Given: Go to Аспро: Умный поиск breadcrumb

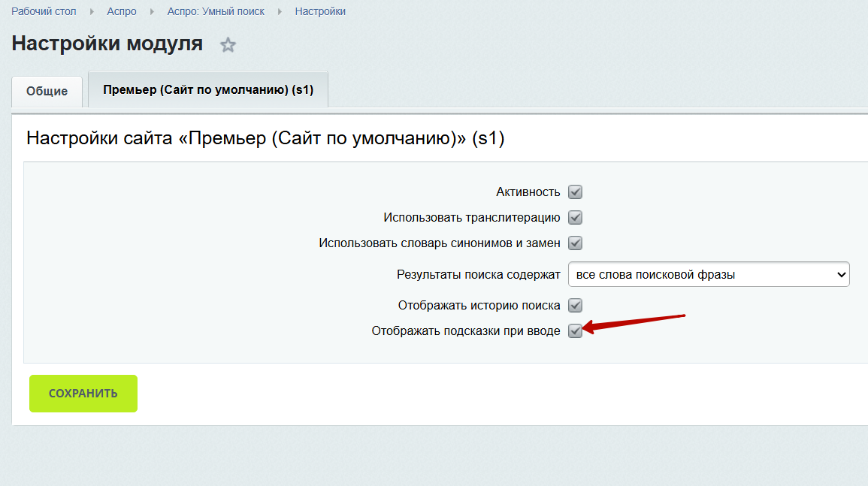Looking at the screenshot, I should click(x=216, y=11).
